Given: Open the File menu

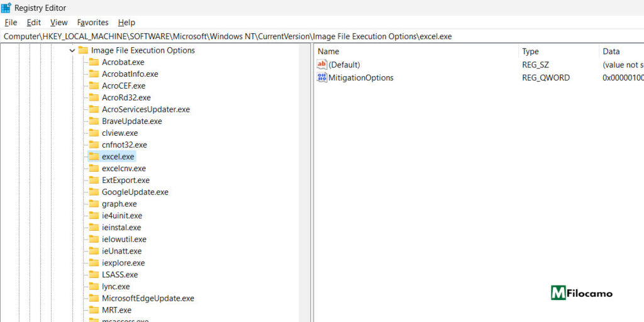Looking at the screenshot, I should click(11, 23).
